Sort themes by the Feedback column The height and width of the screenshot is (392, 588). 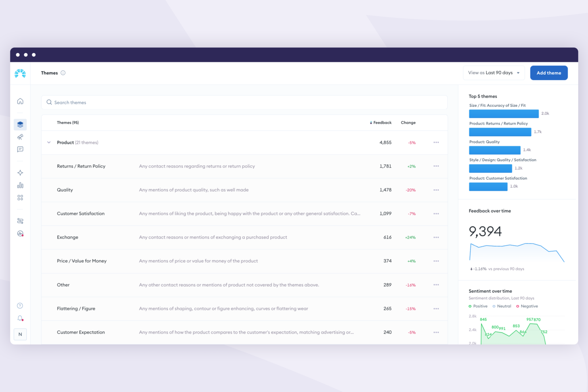point(380,122)
